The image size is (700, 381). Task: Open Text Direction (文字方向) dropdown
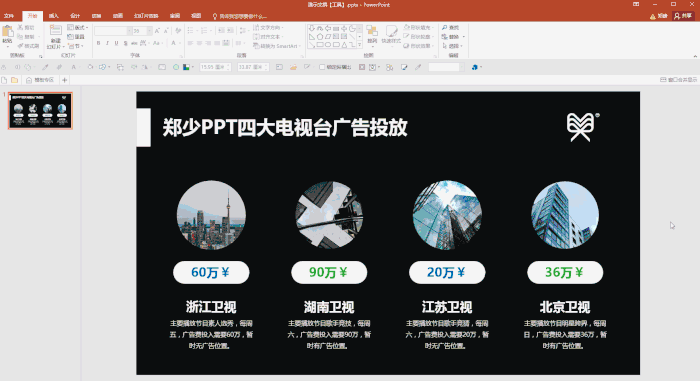tap(268, 28)
